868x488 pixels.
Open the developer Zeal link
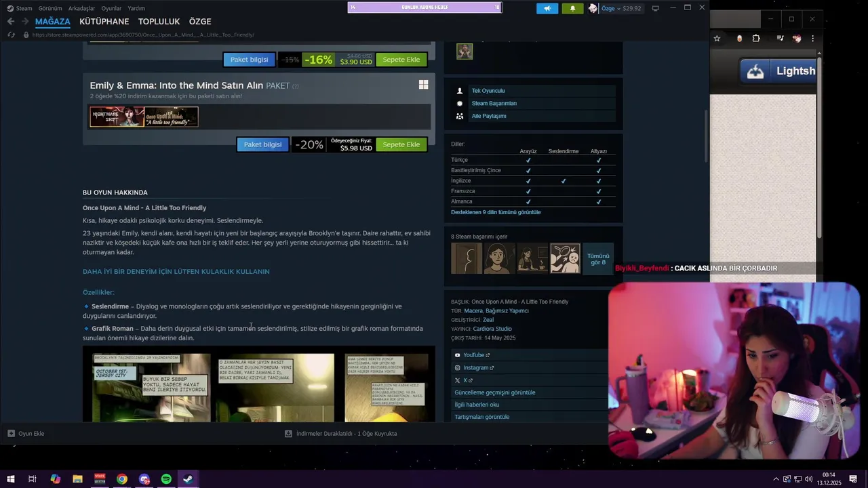point(488,320)
